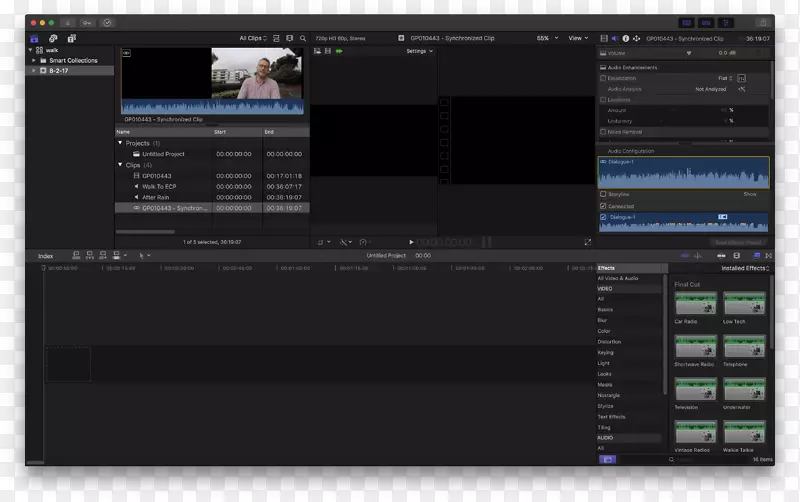Click the background tasks checkmark icon

(x=107, y=21)
